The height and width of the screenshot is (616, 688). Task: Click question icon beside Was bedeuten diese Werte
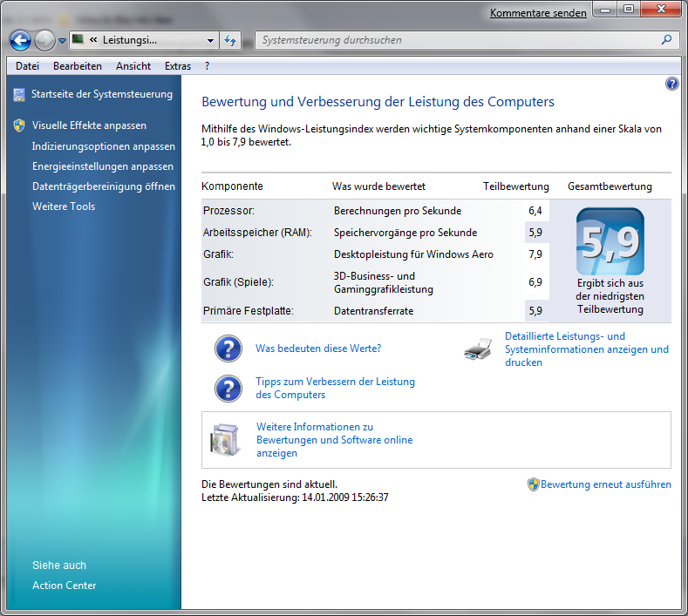click(228, 349)
